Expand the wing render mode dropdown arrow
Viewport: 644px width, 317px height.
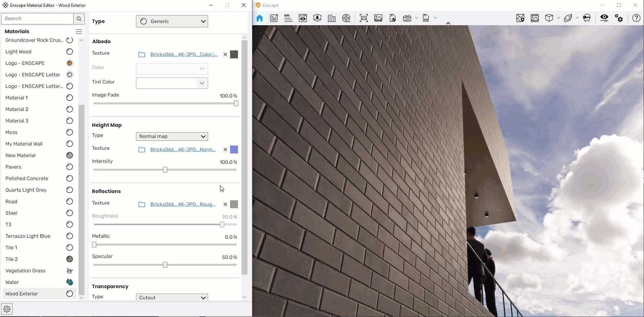[x=577, y=18]
